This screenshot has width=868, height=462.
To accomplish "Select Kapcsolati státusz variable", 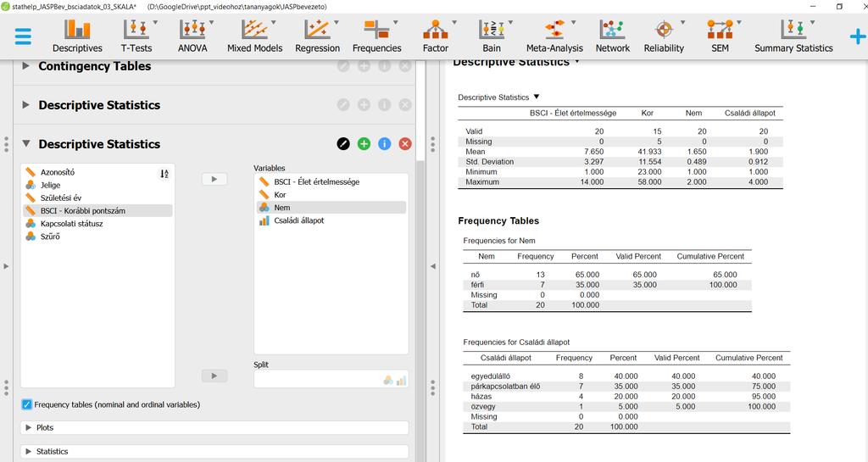I will click(97, 224).
